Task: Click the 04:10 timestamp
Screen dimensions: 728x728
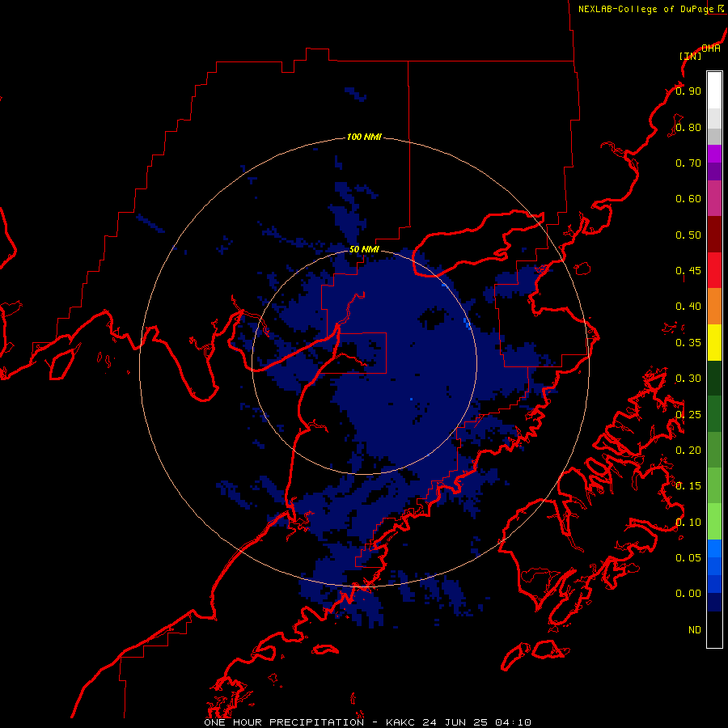Action: click(x=513, y=722)
